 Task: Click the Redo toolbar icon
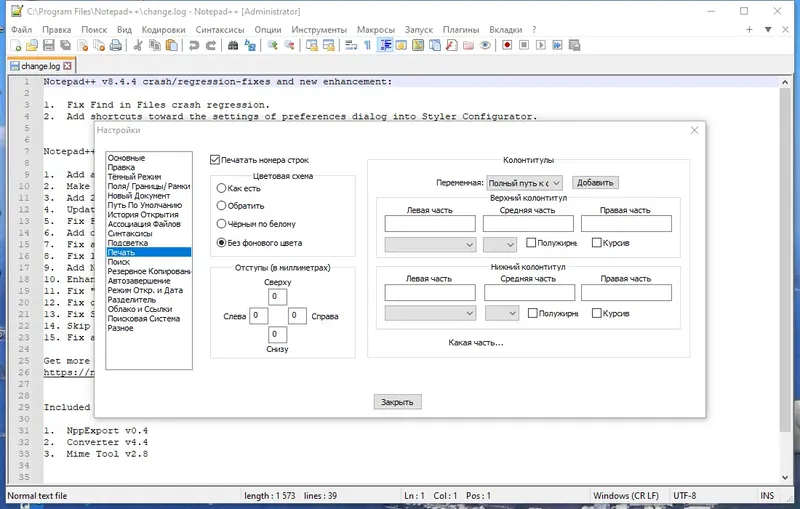click(210, 45)
